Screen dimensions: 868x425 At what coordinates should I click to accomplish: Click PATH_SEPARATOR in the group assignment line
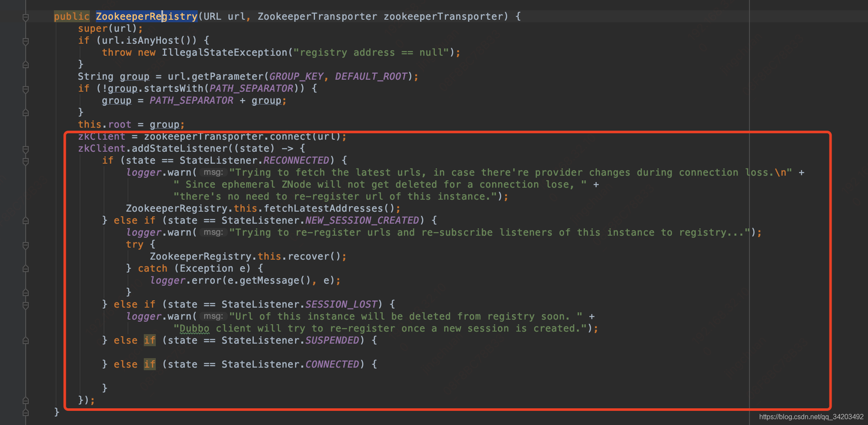[x=191, y=100]
